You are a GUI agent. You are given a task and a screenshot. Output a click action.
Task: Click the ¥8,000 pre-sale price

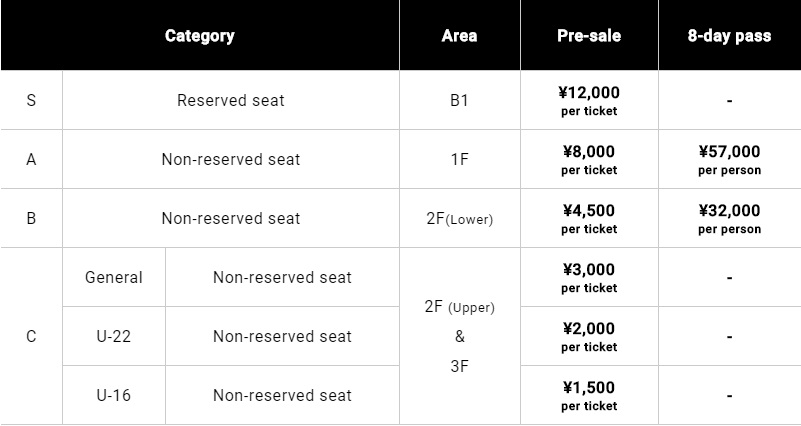[589, 159]
